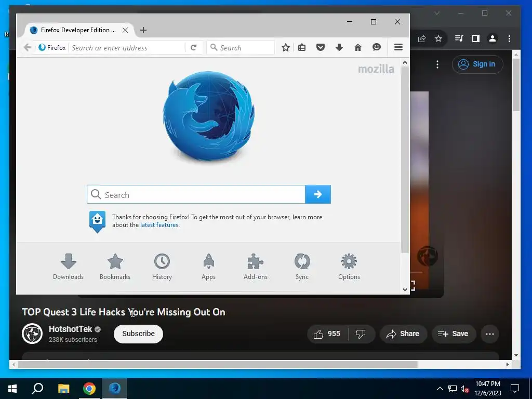The image size is (532, 399).
Task: Open the latest features link
Action: click(159, 225)
